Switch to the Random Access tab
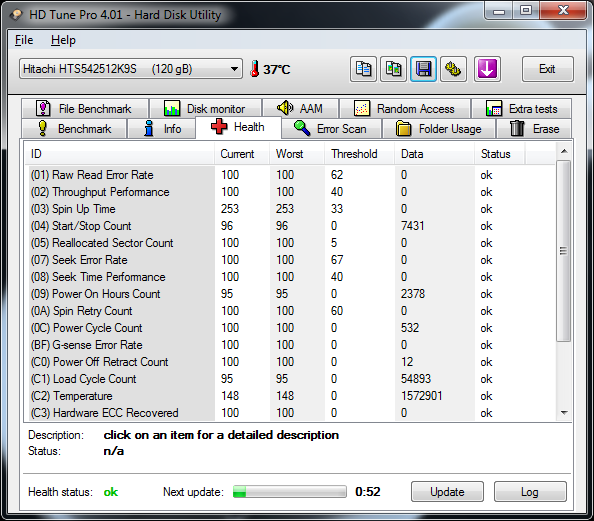Screen dimensions: 594x521 [405, 108]
